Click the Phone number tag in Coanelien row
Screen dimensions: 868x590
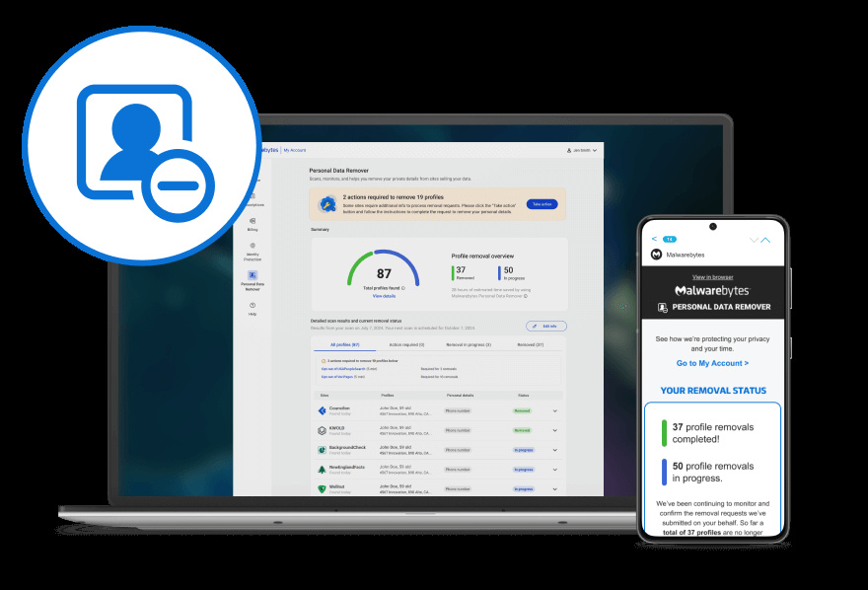pos(458,410)
